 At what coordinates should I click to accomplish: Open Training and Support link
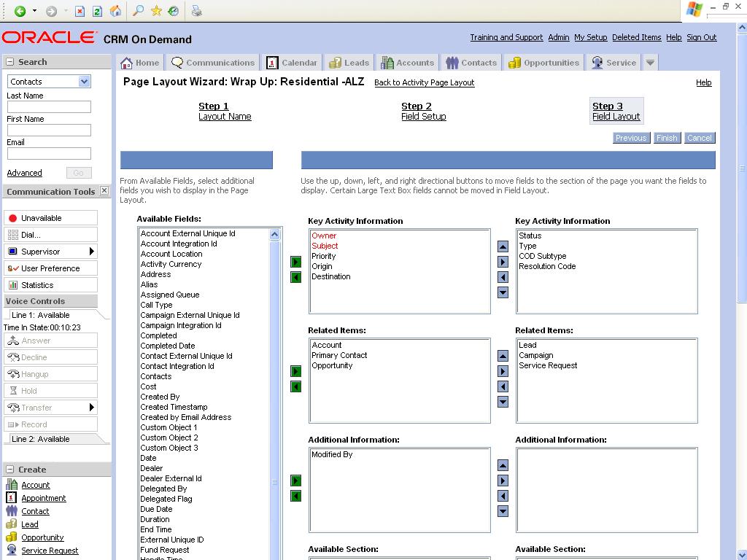(x=506, y=37)
